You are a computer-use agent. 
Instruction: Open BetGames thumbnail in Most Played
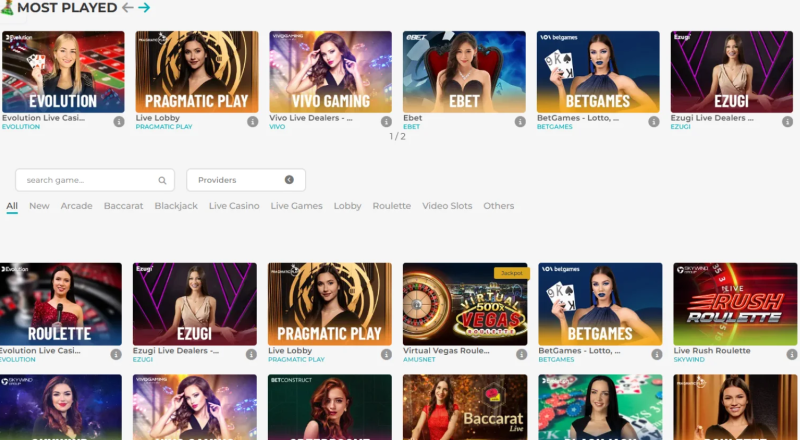point(598,71)
